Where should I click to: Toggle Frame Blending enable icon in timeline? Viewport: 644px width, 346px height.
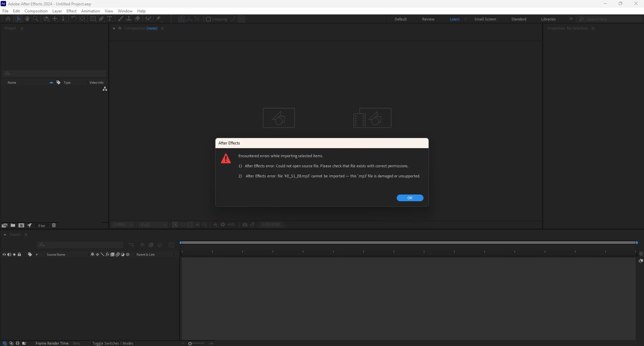[151, 245]
